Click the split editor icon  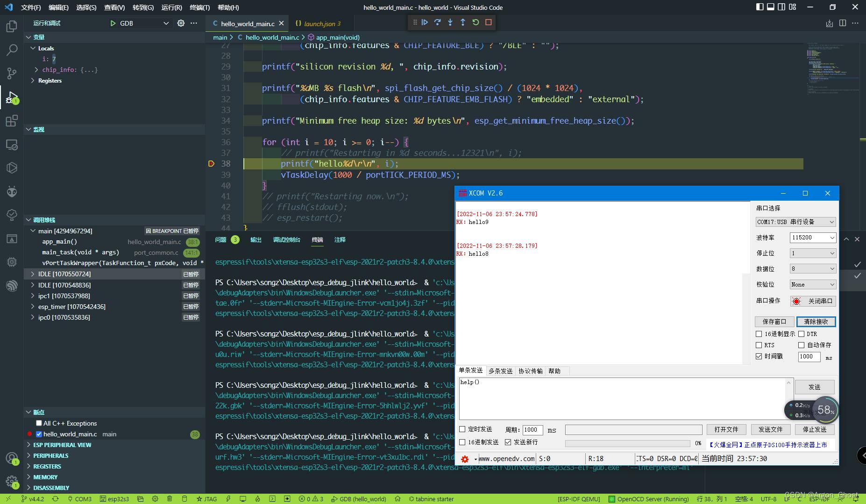[x=842, y=23]
